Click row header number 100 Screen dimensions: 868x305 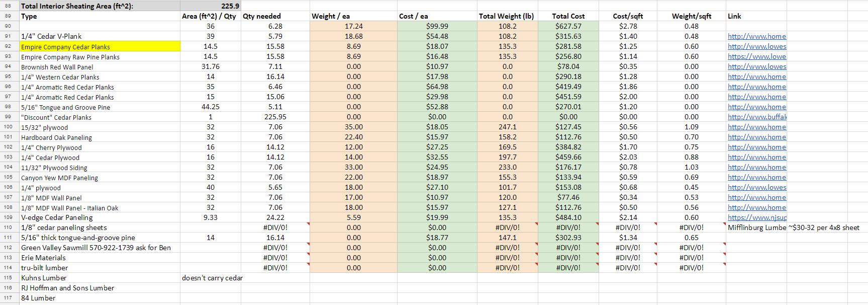pos(8,127)
